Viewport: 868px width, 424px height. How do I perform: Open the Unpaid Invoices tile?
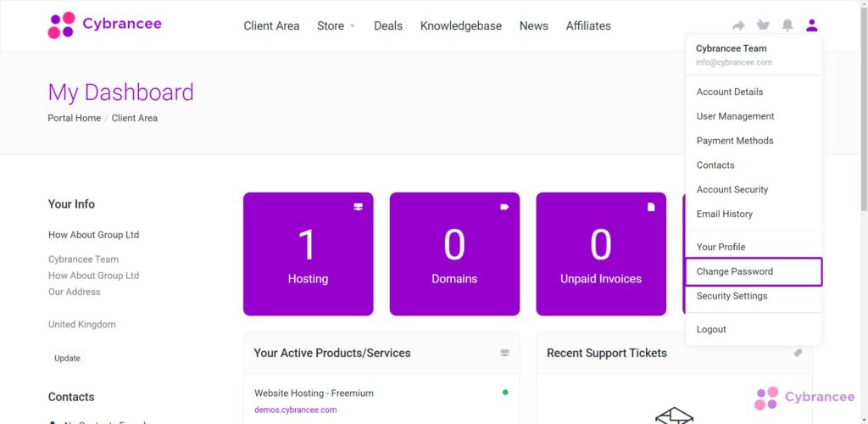[x=601, y=254]
